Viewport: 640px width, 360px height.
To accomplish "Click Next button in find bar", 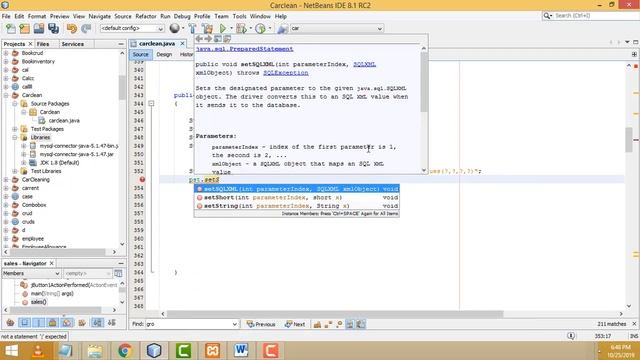I will point(295,324).
